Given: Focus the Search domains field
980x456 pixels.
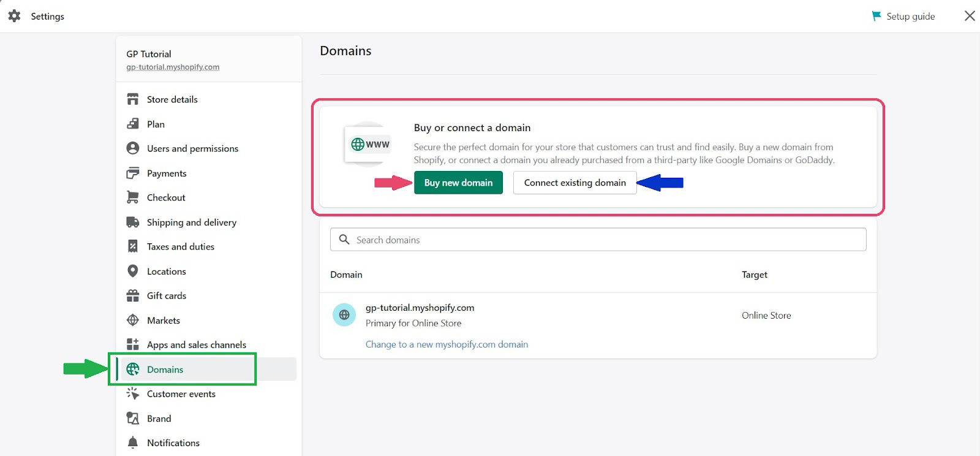Looking at the screenshot, I should click(598, 240).
